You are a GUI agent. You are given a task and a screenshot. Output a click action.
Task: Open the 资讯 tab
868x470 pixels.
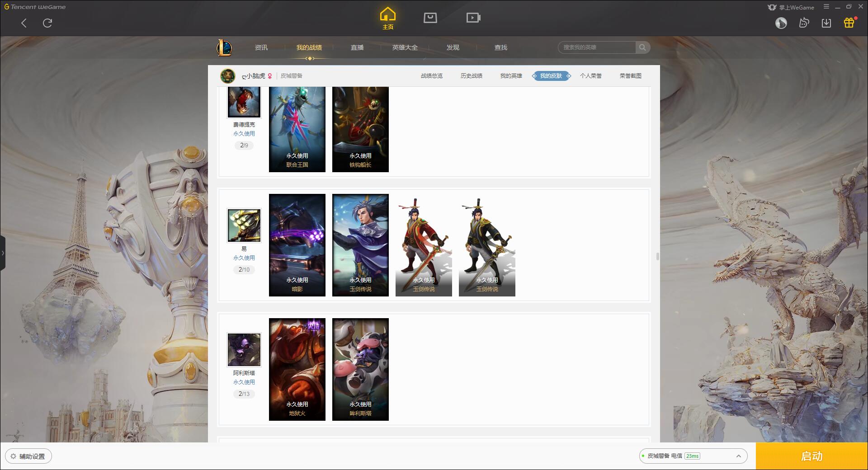(261, 47)
